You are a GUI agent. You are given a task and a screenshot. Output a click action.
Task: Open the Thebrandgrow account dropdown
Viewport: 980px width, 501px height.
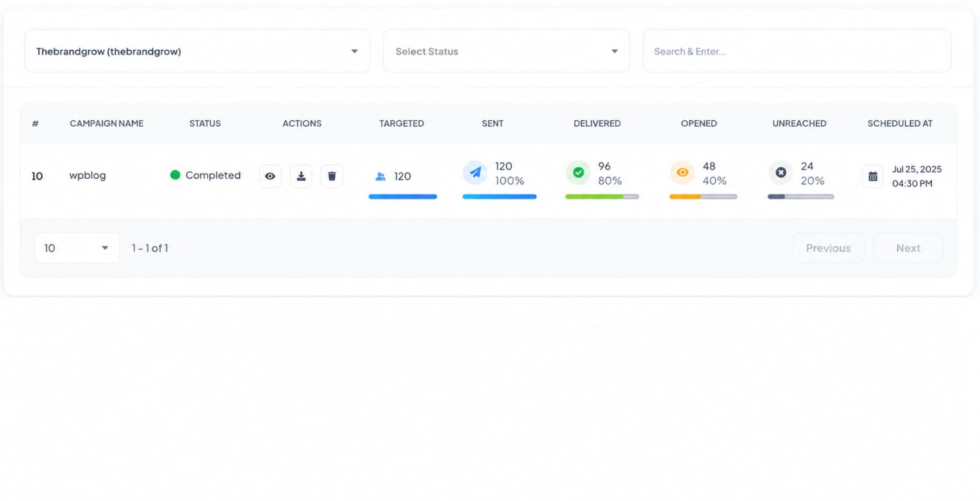197,51
